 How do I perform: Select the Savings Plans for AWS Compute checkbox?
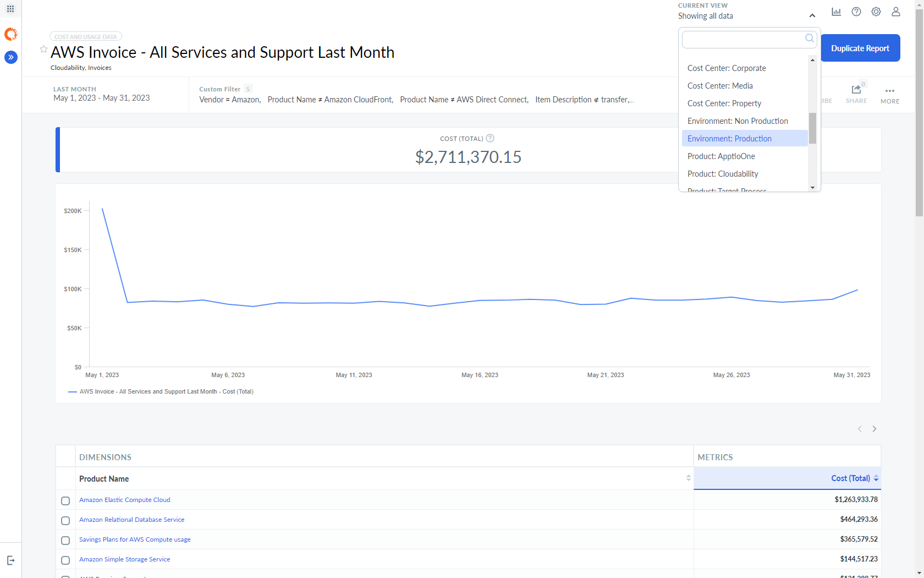[x=65, y=541]
